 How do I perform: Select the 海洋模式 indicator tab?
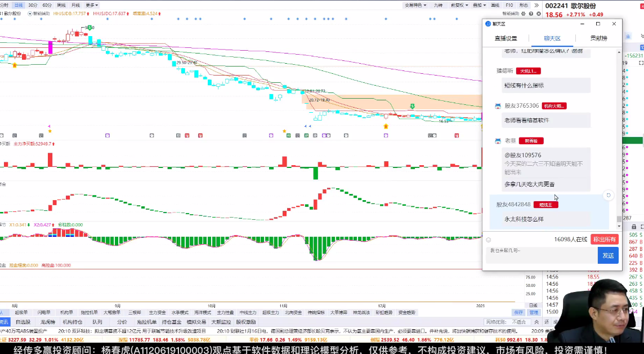(x=203, y=312)
